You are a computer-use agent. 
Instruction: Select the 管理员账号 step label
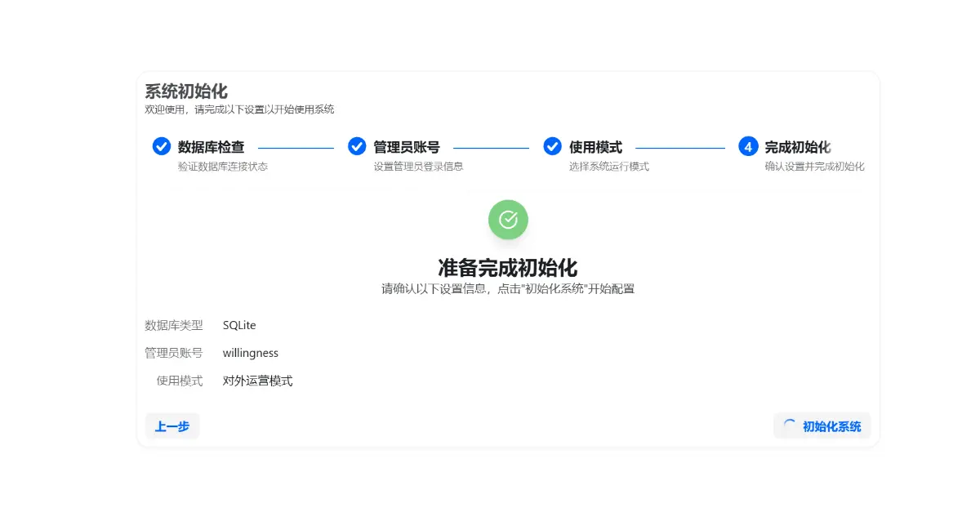[x=407, y=147]
